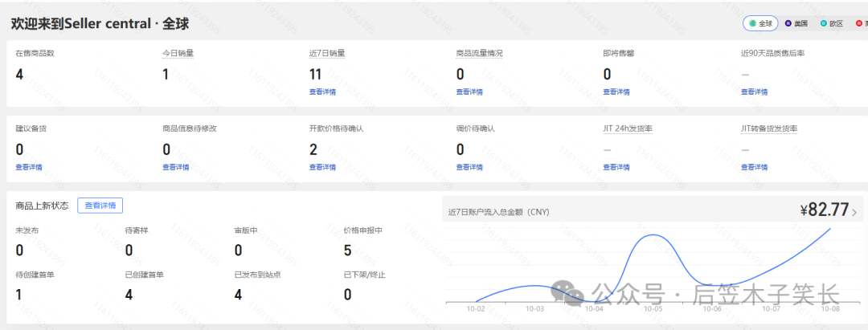Click the 待寄样 status label

click(x=136, y=230)
